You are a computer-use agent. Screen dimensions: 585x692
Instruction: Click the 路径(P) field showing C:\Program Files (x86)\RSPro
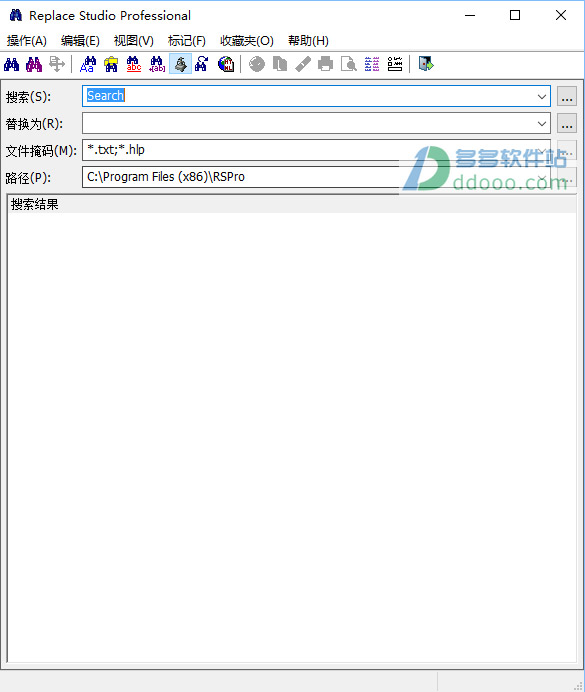coord(316,177)
